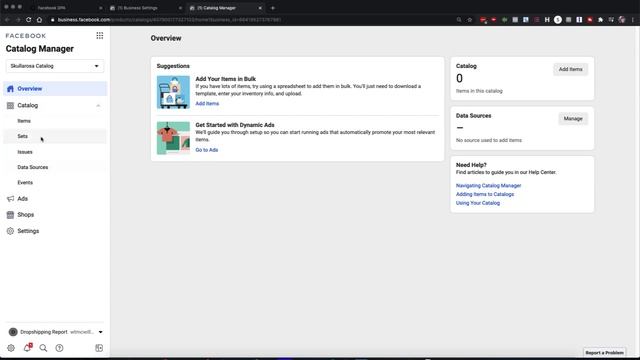Open Adding Items to Catalogs help link

pos(484,194)
